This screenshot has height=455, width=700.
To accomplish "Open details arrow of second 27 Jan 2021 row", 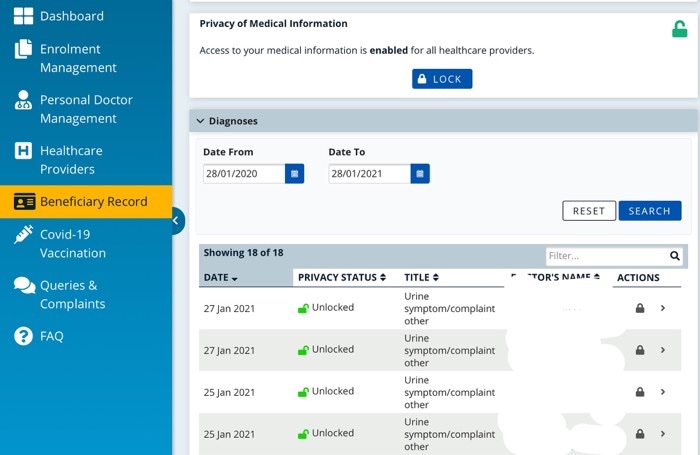I will point(663,350).
